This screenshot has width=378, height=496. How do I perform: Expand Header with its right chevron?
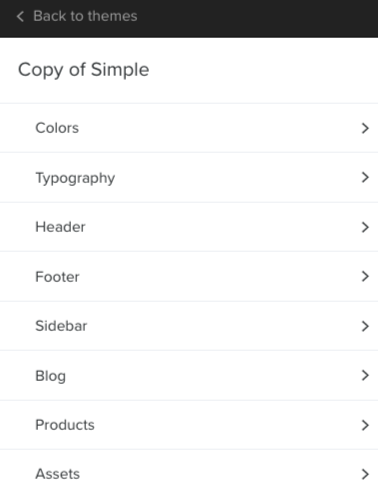tap(365, 227)
